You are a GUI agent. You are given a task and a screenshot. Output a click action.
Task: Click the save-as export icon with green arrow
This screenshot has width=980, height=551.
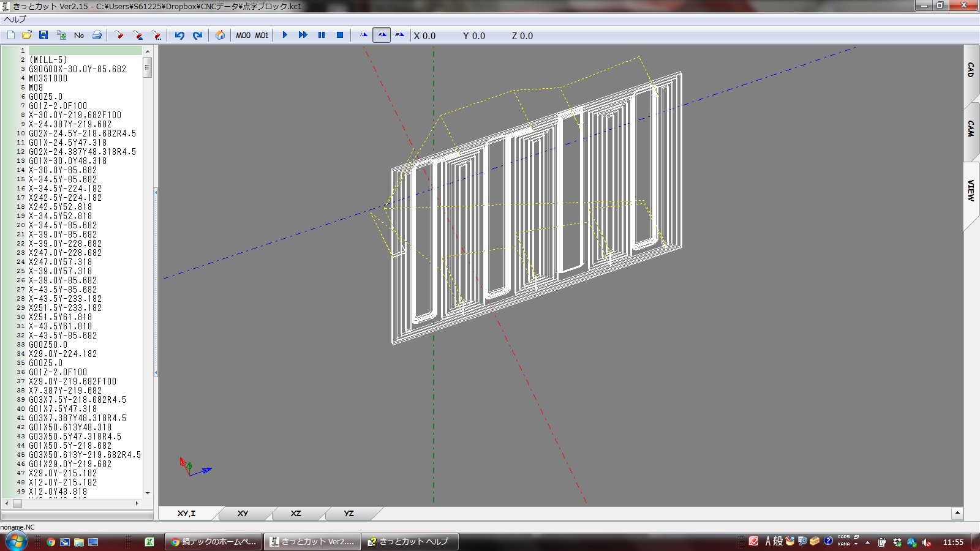pos(61,36)
